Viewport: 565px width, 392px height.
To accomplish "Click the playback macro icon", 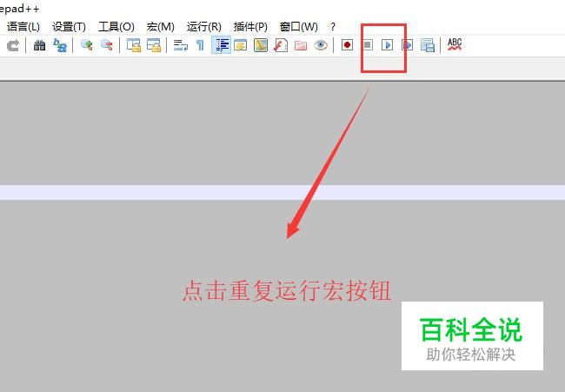I will pos(388,45).
